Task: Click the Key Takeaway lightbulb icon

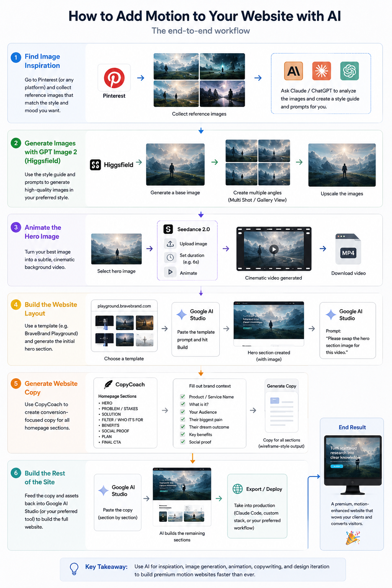Action: click(74, 569)
